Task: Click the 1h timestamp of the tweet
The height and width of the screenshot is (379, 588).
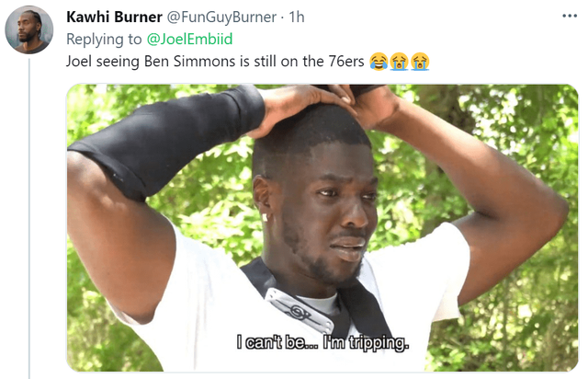Action: 297,17
